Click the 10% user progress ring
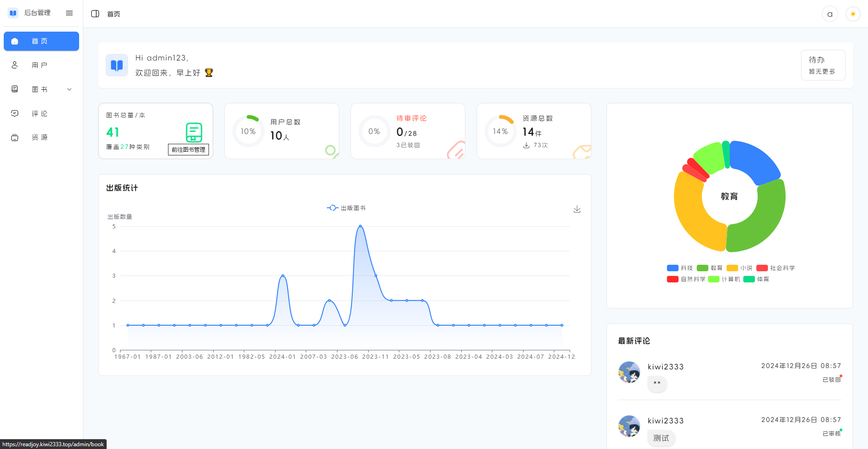The width and height of the screenshot is (868, 449). click(248, 131)
